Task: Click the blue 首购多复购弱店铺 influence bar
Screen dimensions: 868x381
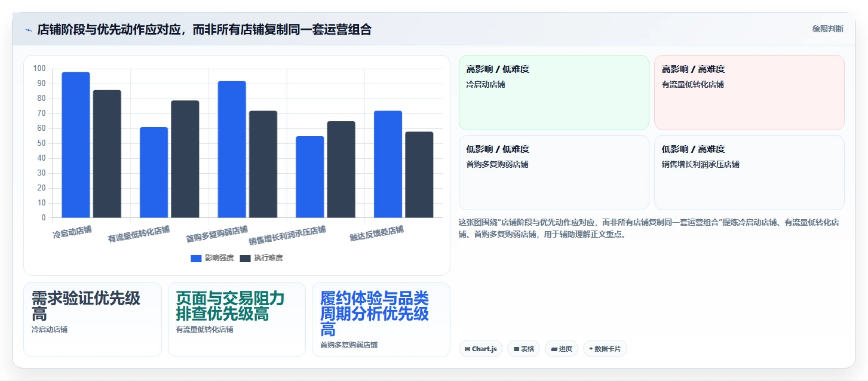Action: [232, 149]
